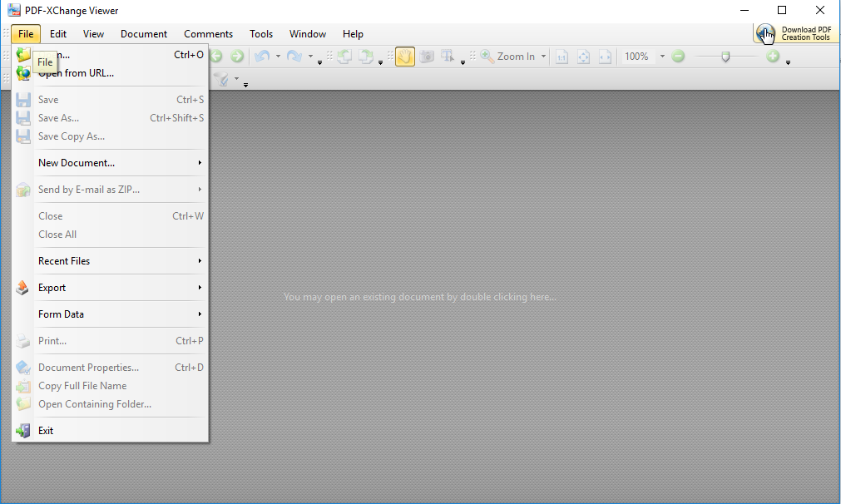Click the Actual Size 1:1 icon
Viewport: 841px width, 504px height.
561,57
